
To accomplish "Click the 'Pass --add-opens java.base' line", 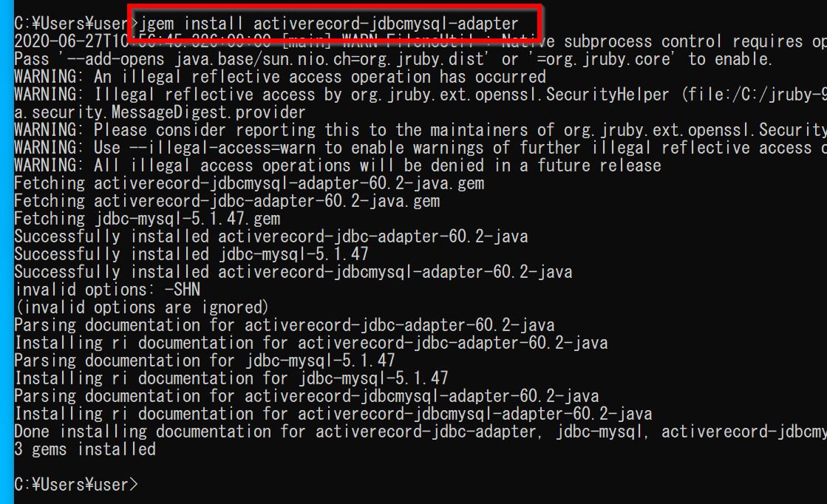I will [x=392, y=59].
